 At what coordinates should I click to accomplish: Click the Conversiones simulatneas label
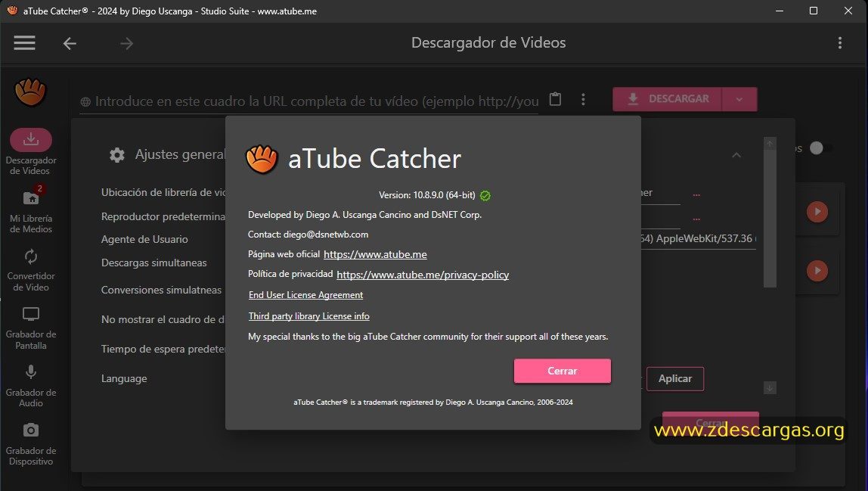tap(161, 290)
